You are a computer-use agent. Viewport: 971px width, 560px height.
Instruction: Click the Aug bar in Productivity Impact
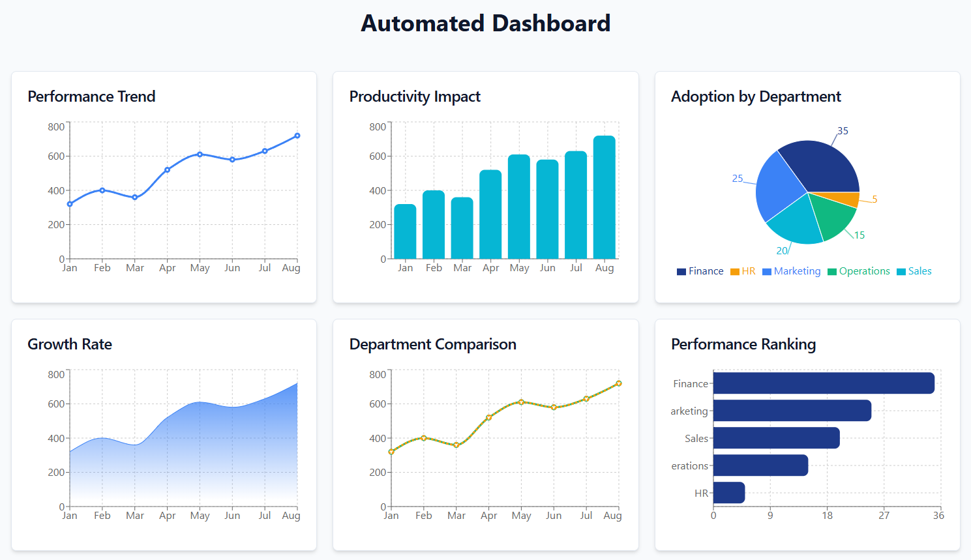pos(604,198)
